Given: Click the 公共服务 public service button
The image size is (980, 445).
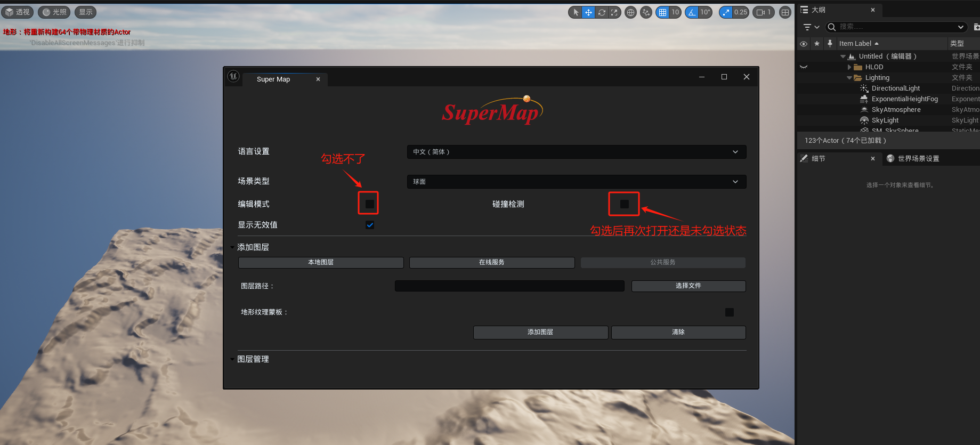Looking at the screenshot, I should 663,262.
